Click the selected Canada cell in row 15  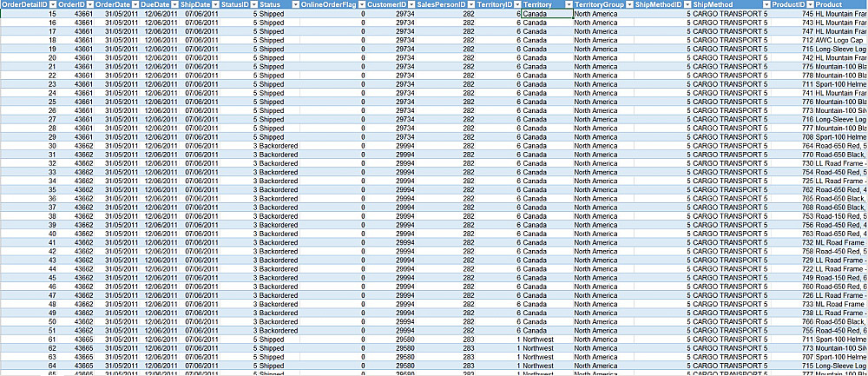(547, 14)
